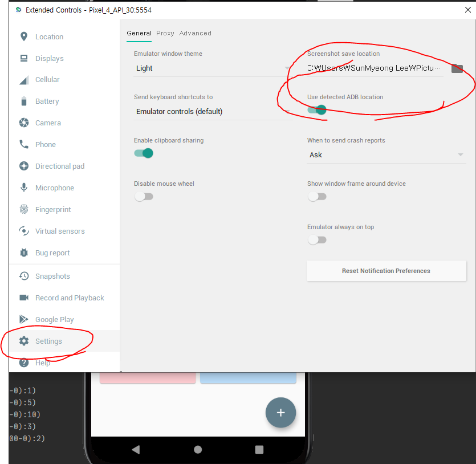Open the Google Play icon

click(24, 319)
